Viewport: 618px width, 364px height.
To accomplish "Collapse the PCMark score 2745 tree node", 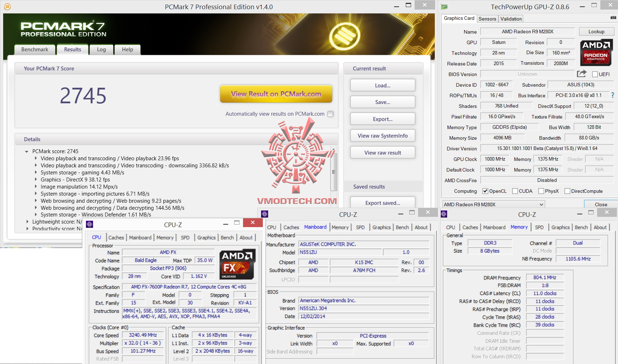I will (x=27, y=151).
